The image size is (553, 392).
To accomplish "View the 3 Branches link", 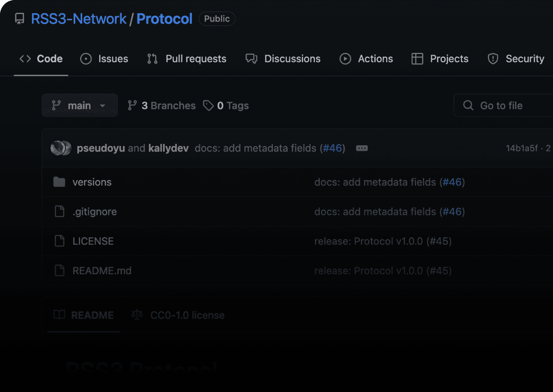I will pyautogui.click(x=161, y=105).
